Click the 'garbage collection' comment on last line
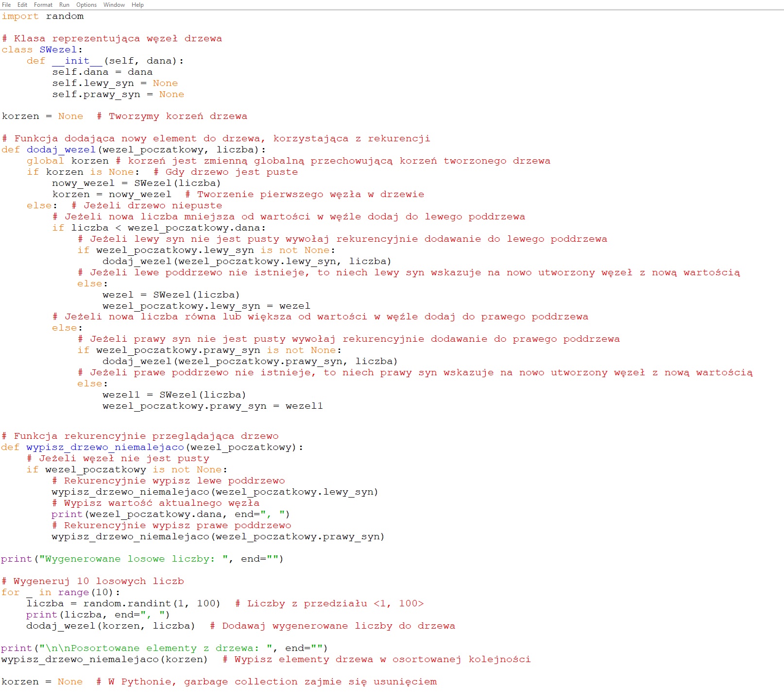784x699 pixels. (266, 682)
